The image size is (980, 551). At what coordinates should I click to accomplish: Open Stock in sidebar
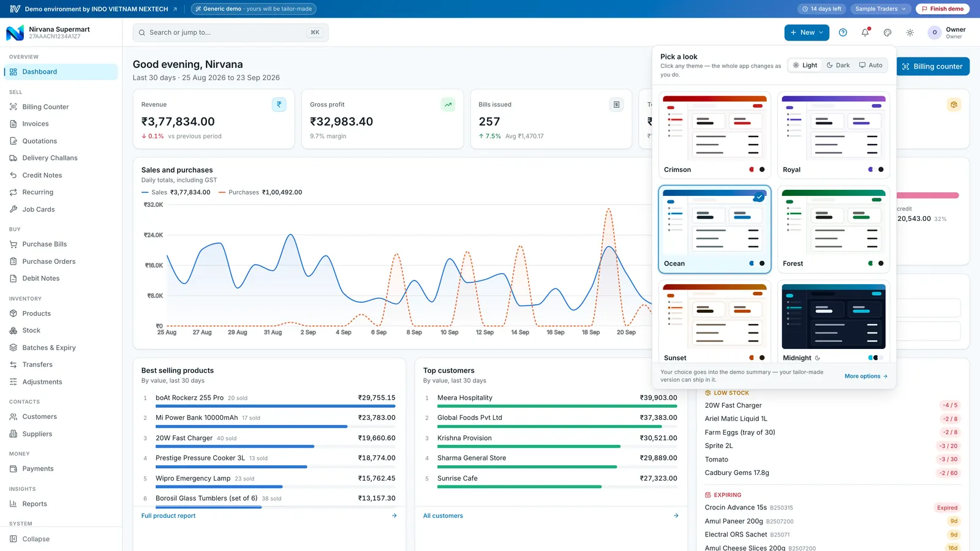click(61, 331)
